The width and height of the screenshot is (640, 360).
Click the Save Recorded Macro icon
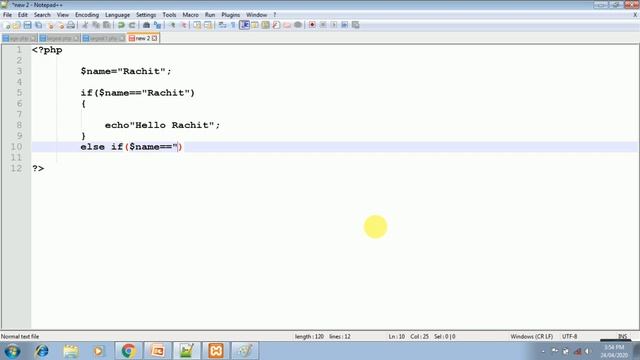(x=356, y=25)
